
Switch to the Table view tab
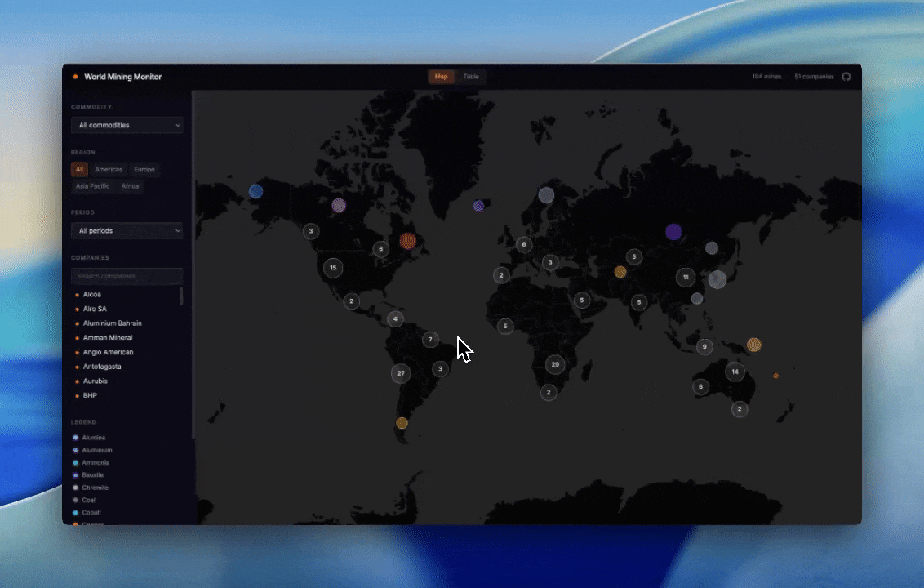click(x=471, y=76)
